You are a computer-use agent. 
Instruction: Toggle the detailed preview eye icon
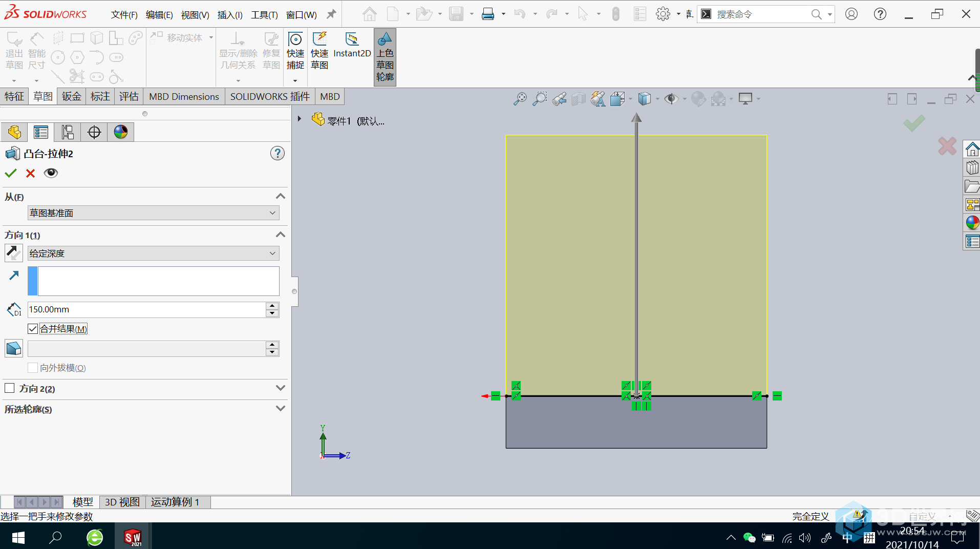(x=51, y=173)
